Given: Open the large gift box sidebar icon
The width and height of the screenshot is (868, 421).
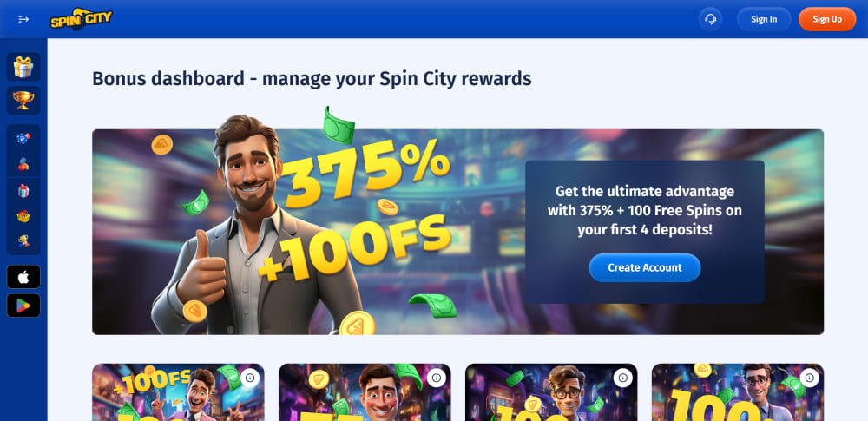Looking at the screenshot, I should point(23,67).
